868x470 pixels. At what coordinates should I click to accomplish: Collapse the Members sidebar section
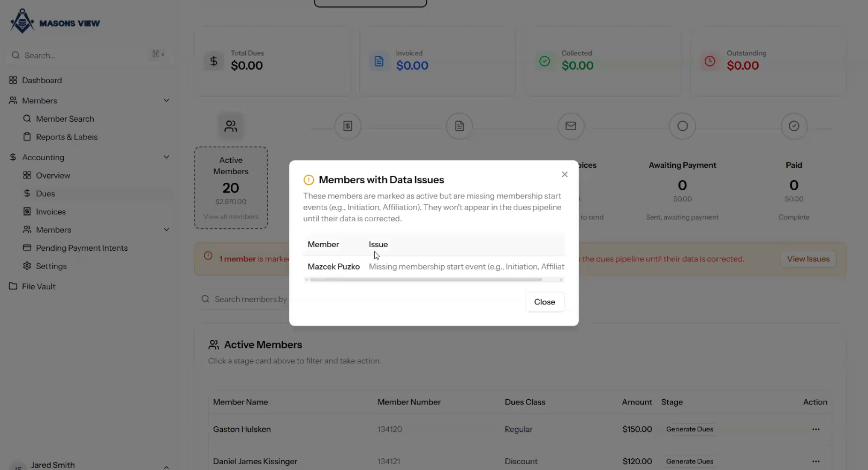pos(167,101)
